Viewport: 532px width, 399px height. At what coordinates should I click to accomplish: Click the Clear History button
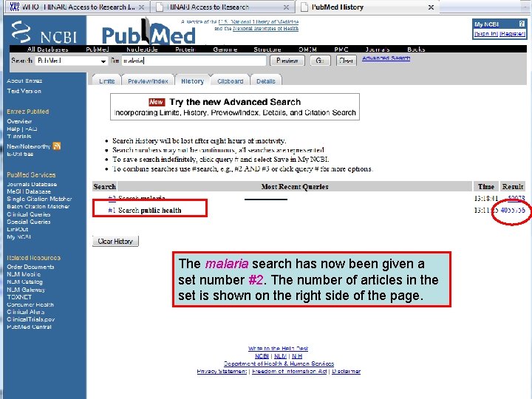coord(115,241)
